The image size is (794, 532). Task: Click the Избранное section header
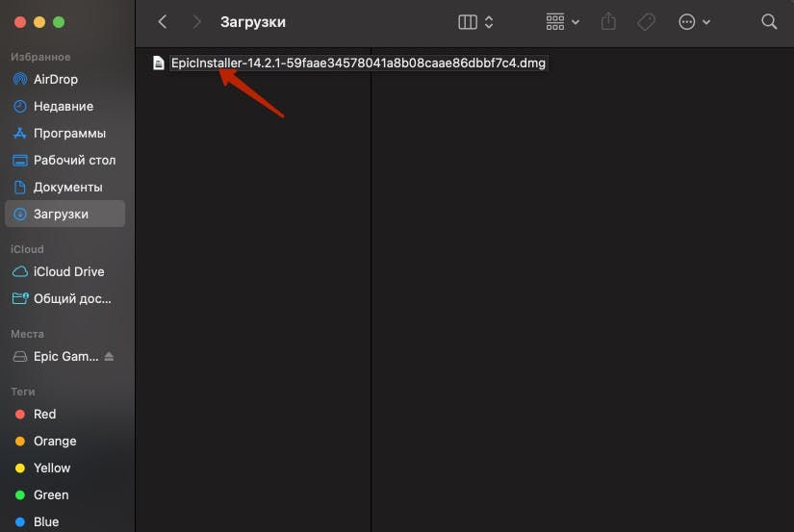click(x=40, y=57)
